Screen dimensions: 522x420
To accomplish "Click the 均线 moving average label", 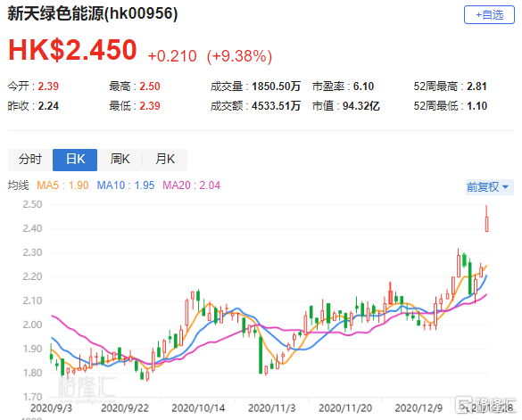I will coord(19,185).
